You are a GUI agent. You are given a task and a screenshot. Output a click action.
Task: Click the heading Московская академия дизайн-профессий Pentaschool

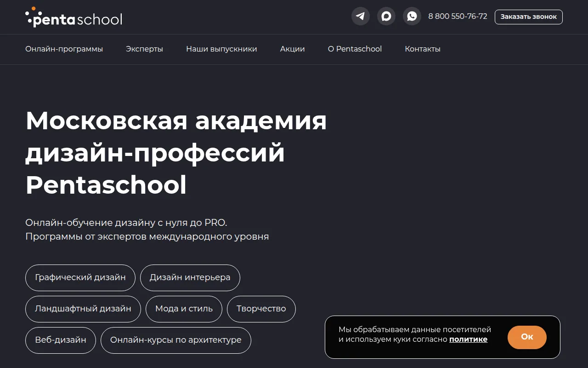(176, 153)
